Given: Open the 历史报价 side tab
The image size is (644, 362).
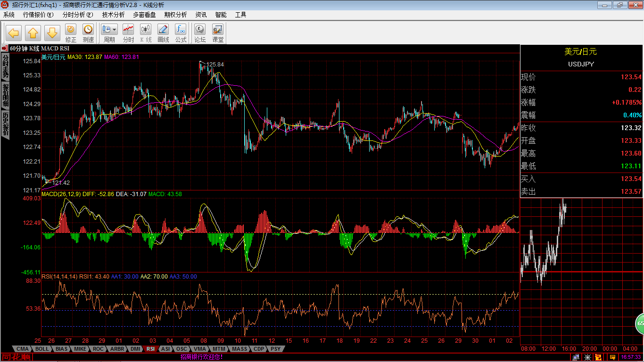Looking at the screenshot, I should 5,124.
